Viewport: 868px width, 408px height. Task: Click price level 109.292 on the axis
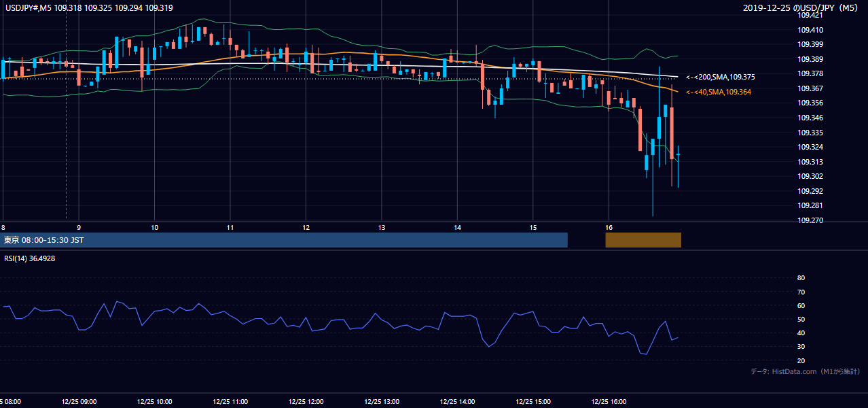(810, 191)
